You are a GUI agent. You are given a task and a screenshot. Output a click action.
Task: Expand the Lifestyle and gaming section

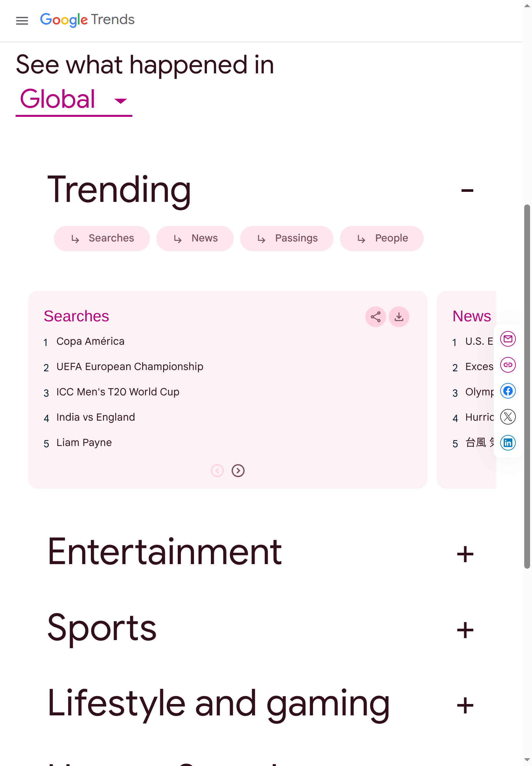pyautogui.click(x=465, y=705)
